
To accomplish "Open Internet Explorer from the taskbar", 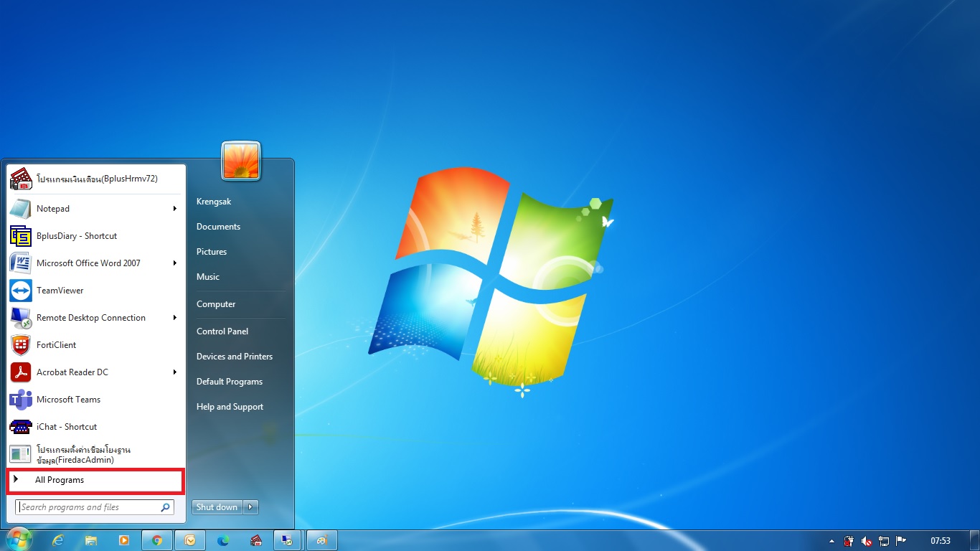I will point(58,540).
